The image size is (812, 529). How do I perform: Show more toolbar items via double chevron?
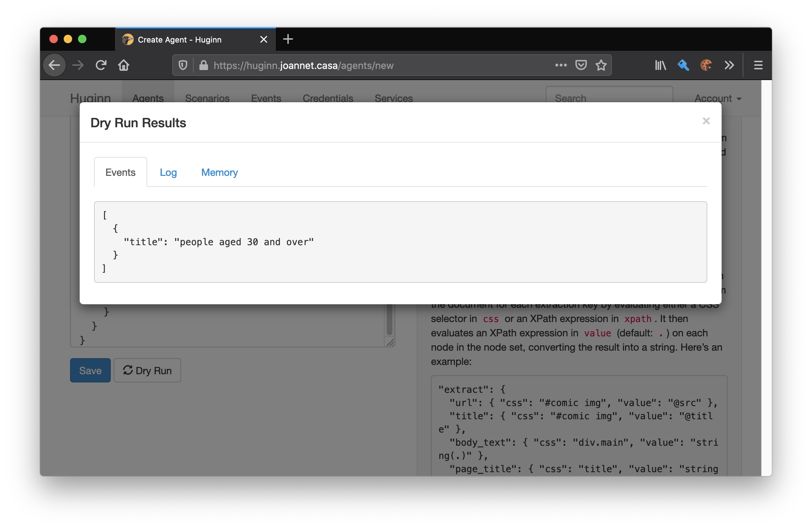729,65
